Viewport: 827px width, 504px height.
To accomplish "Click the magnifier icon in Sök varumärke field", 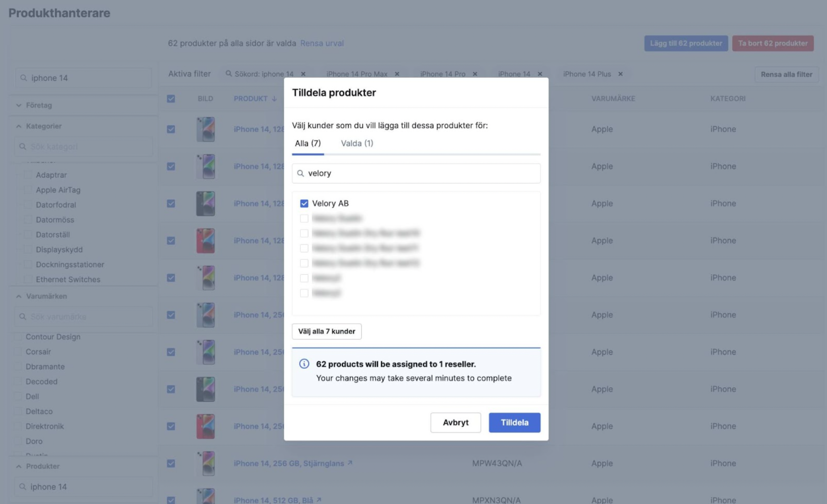I will click(x=23, y=316).
